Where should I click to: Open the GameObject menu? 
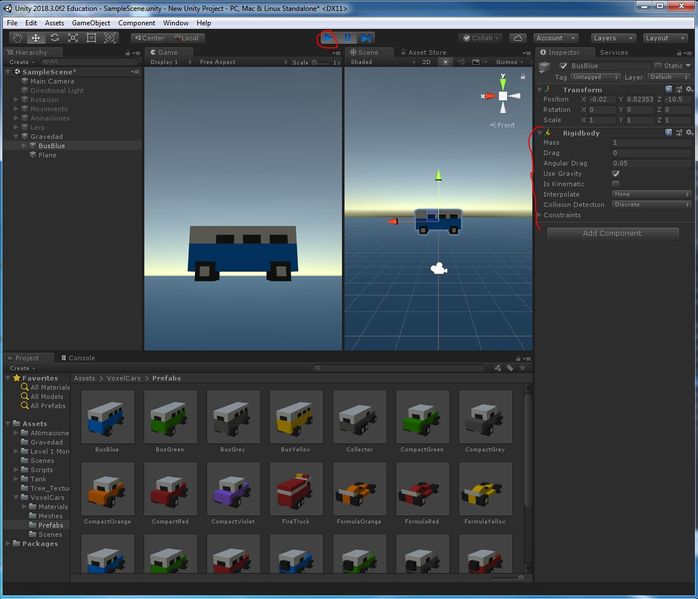point(91,23)
